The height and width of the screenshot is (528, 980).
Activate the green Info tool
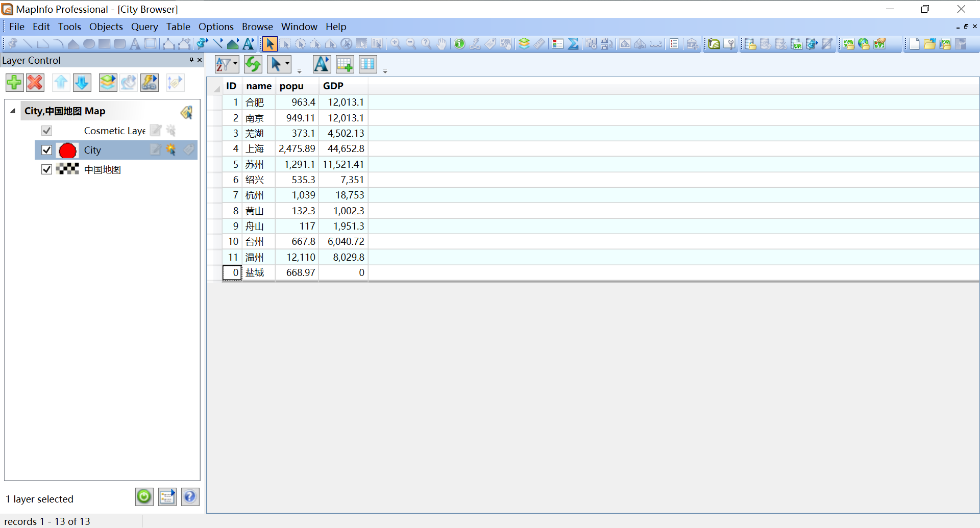point(459,44)
